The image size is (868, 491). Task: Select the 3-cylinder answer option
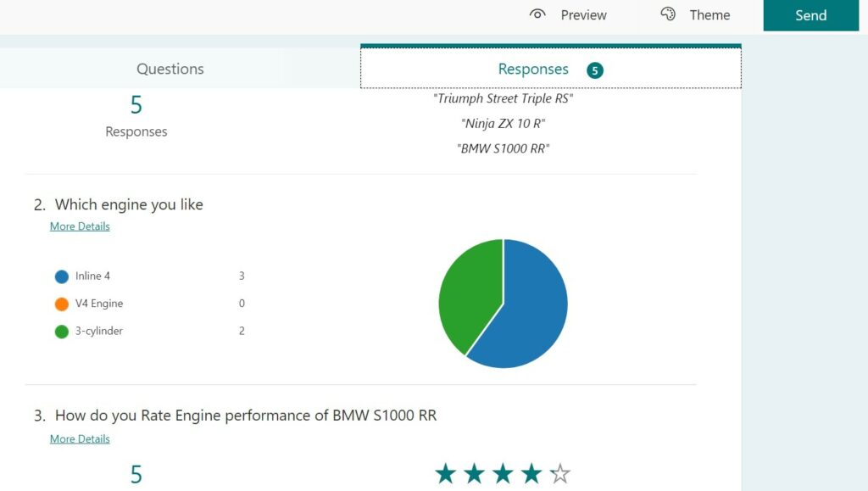tap(99, 331)
